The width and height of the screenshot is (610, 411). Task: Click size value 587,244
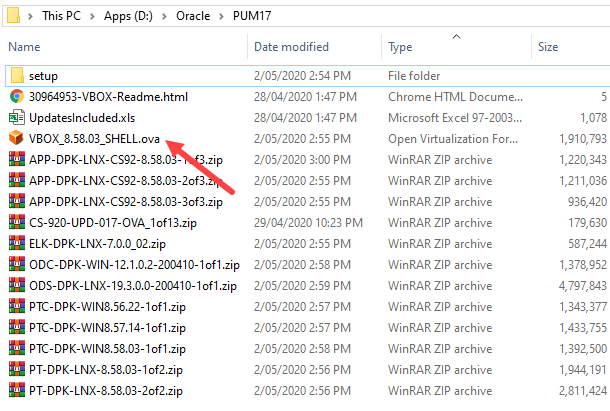pyautogui.click(x=587, y=244)
